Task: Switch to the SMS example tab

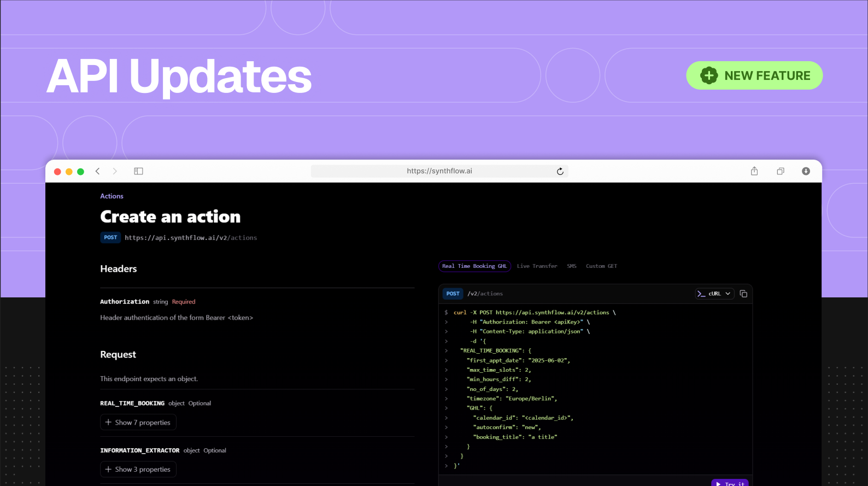Action: (571, 266)
